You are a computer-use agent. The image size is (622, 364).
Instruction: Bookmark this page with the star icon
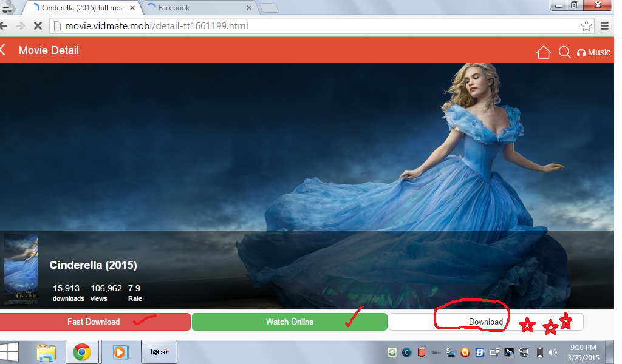[x=586, y=25]
